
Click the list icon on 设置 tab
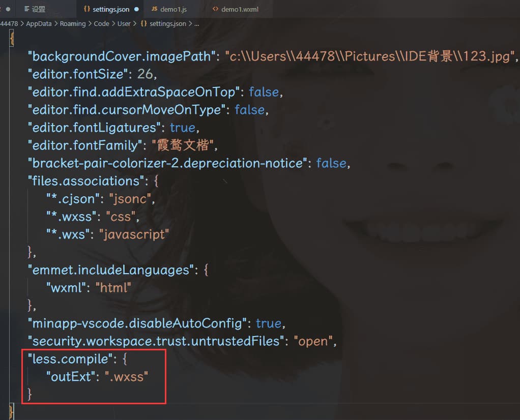[26, 9]
